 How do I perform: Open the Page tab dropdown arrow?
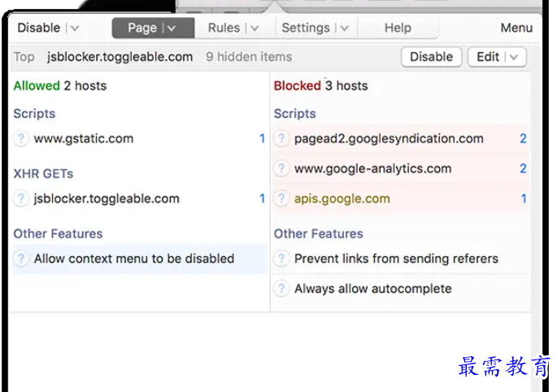[x=172, y=28]
